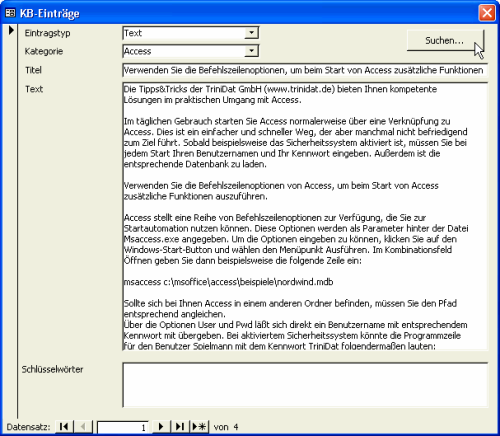Click the record number box showing 1
This screenshot has width=500, height=436.
pos(122,427)
